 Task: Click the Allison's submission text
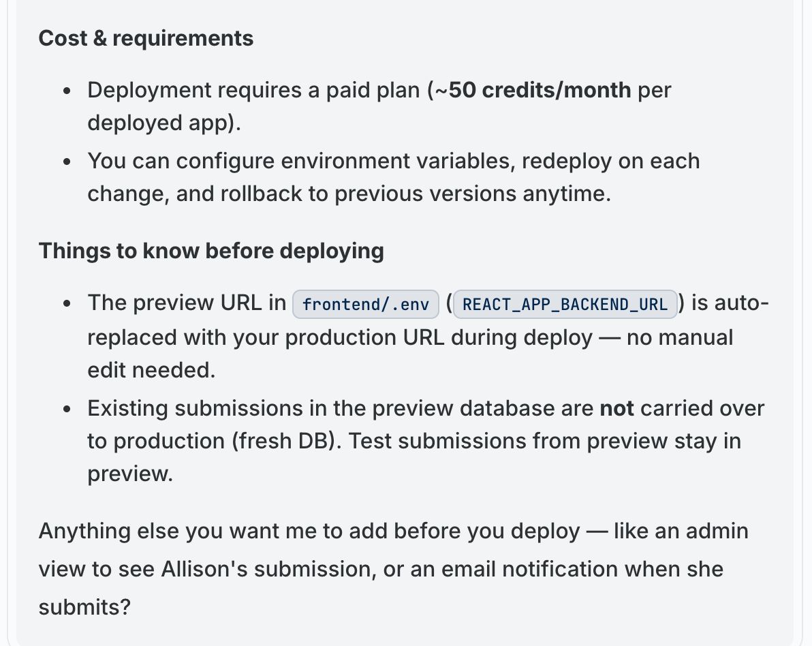pos(269,569)
